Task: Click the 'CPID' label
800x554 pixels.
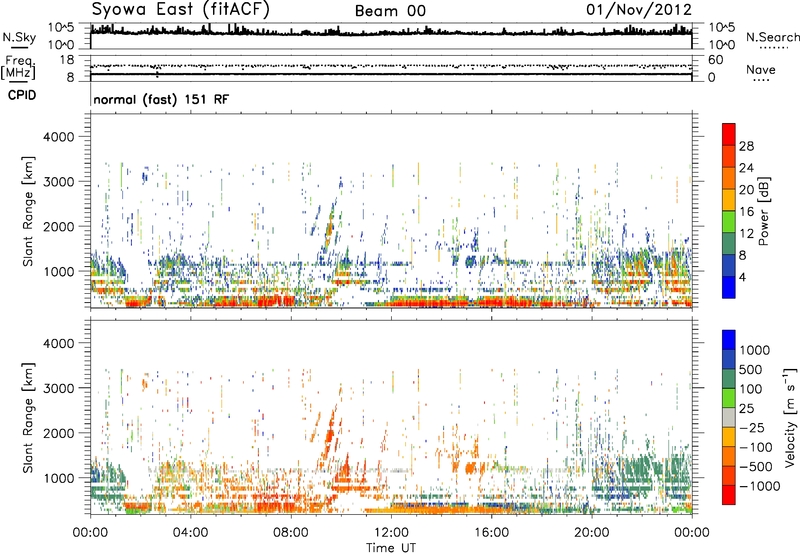Action: point(22,95)
